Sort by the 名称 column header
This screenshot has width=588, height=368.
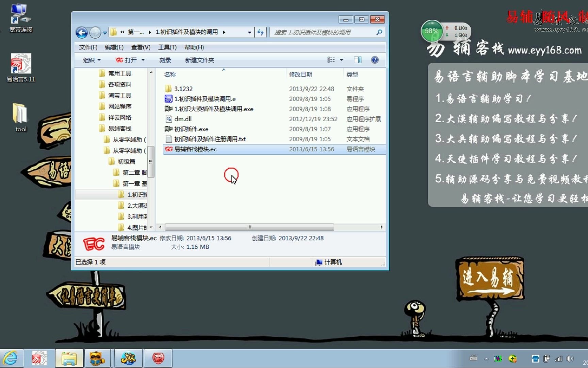[170, 74]
